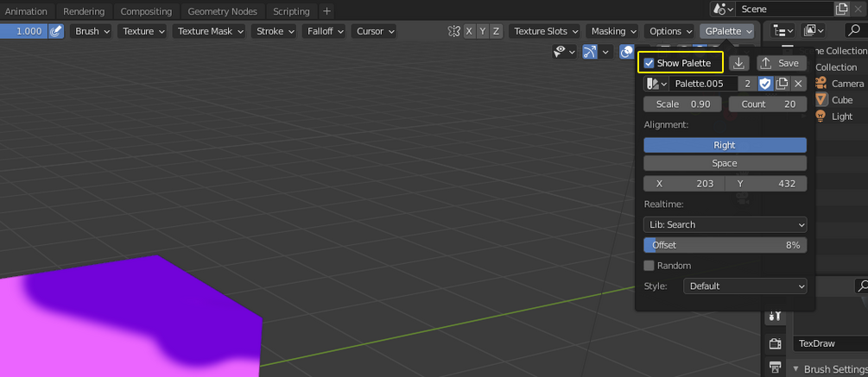
Task: Click the Camera object icon in outliner
Action: click(821, 84)
